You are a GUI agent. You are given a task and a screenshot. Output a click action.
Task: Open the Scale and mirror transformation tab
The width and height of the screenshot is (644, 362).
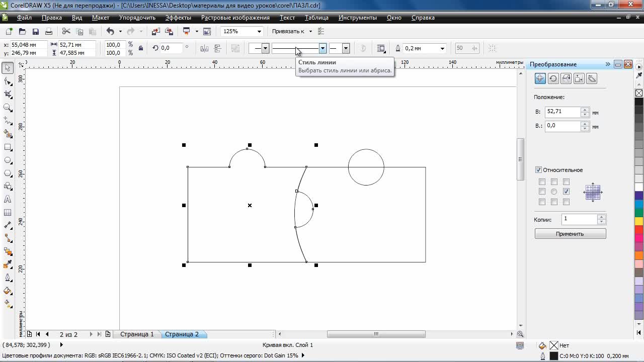click(566, 78)
